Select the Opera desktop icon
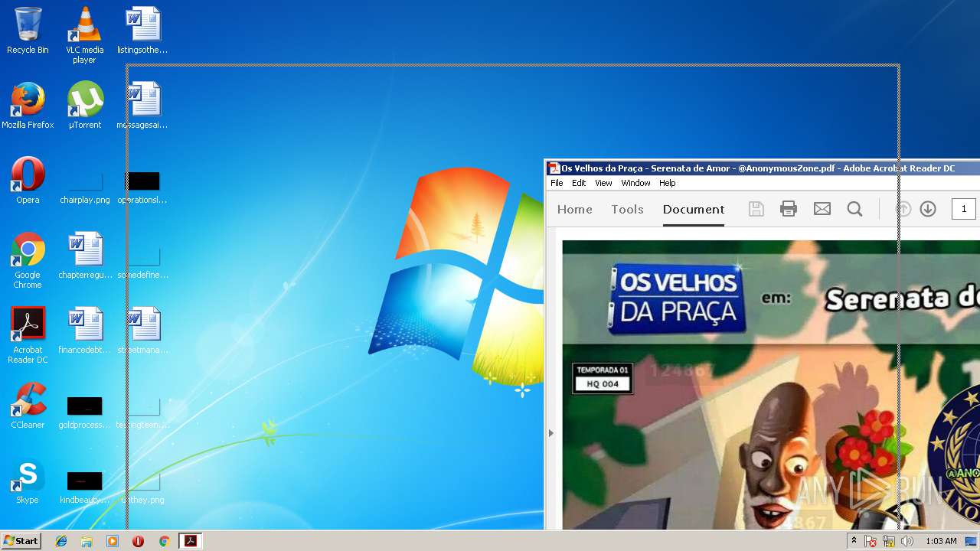 (28, 181)
